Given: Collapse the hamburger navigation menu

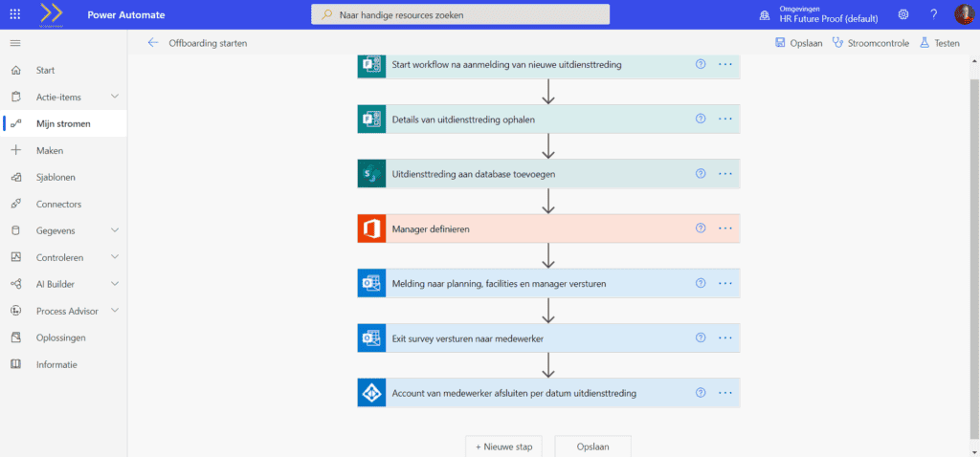Looking at the screenshot, I should pos(15,43).
